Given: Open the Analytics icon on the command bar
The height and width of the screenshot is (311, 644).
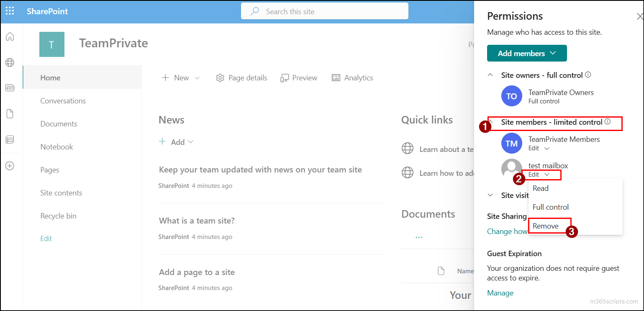Looking at the screenshot, I should pos(335,77).
